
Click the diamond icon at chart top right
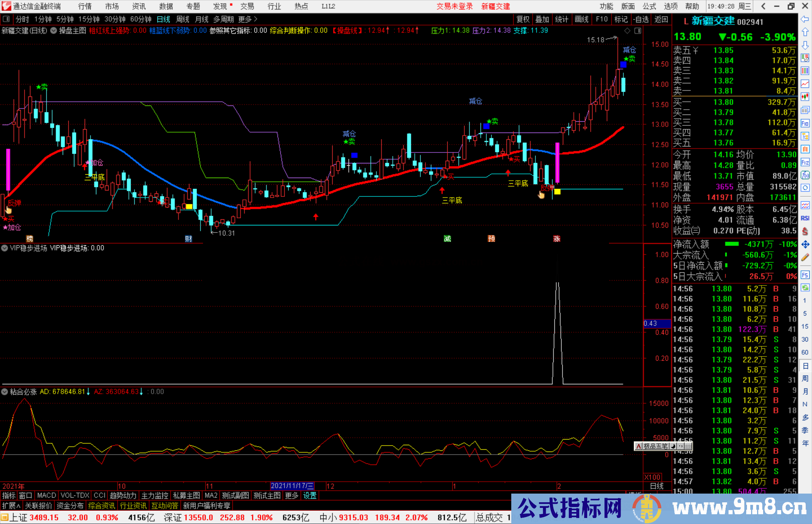627,31
